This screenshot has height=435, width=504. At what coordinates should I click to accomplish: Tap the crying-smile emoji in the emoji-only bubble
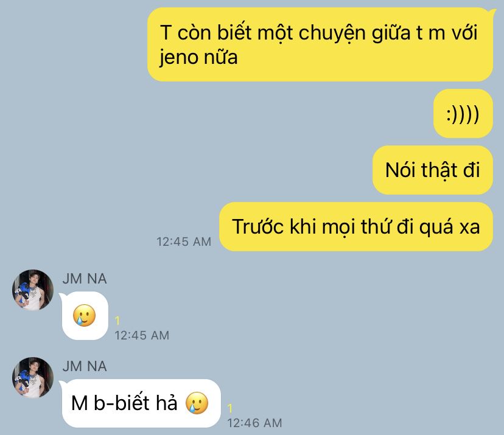(x=84, y=316)
